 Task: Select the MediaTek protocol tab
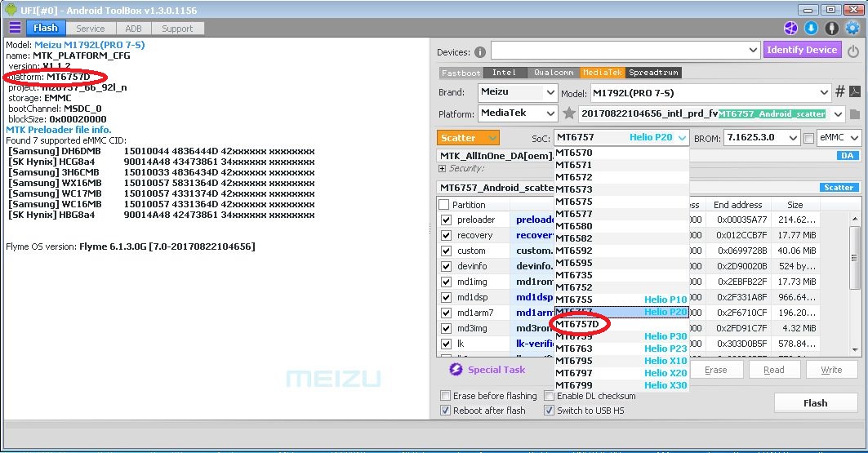tap(603, 73)
